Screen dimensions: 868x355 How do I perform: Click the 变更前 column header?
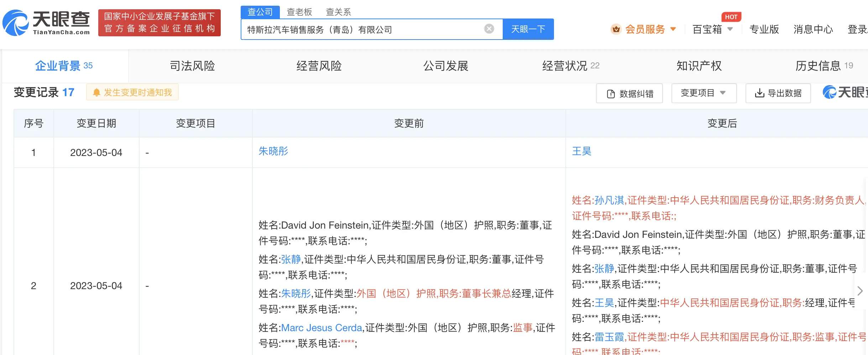(x=409, y=123)
